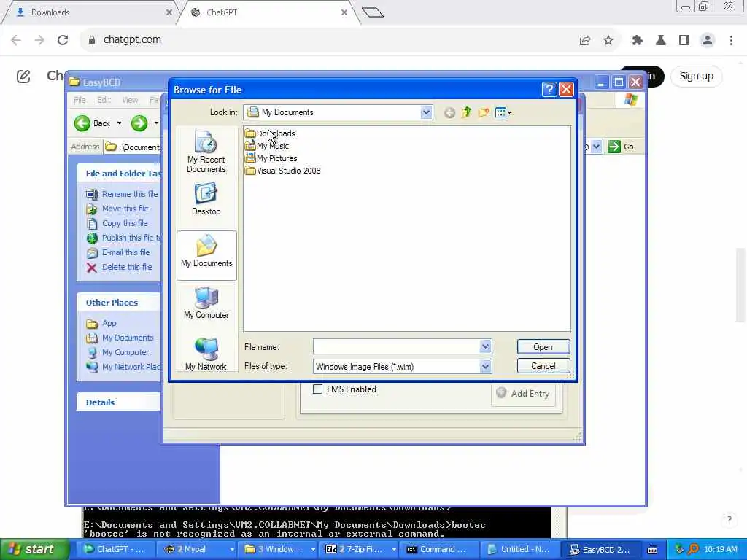This screenshot has height=560, width=747.
Task: Go up one folder level
Action: tap(466, 112)
